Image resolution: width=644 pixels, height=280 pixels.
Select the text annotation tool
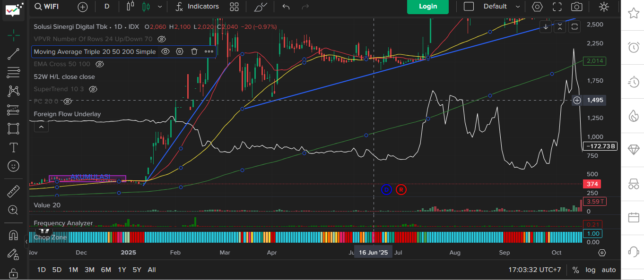point(13,147)
